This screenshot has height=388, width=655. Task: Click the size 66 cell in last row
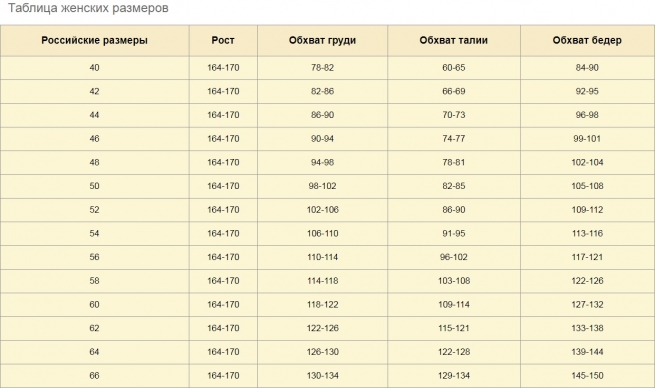94,375
